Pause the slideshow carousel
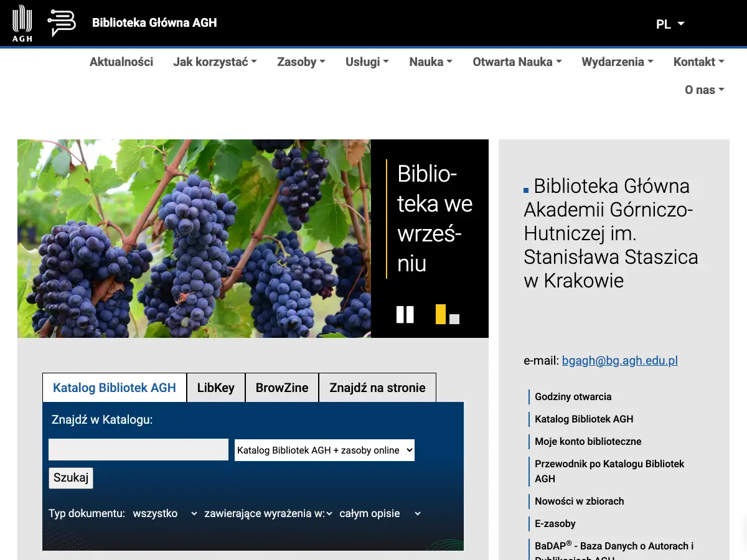This screenshot has width=747, height=560. 405,314
